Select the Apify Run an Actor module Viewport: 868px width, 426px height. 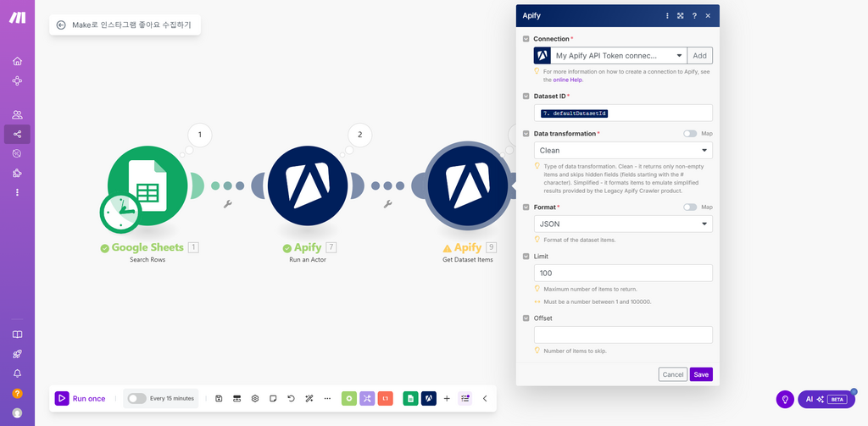[x=308, y=185]
